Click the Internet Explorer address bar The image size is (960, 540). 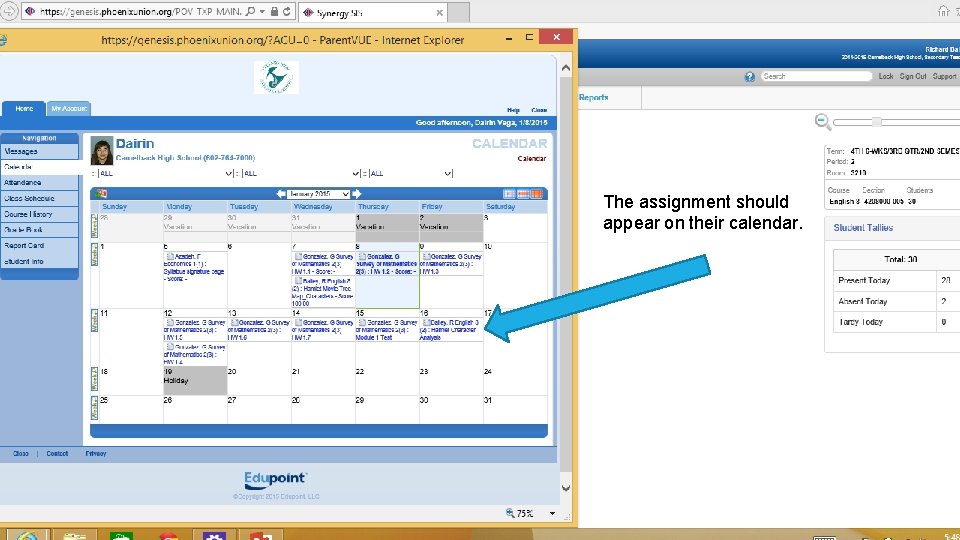click(141, 11)
